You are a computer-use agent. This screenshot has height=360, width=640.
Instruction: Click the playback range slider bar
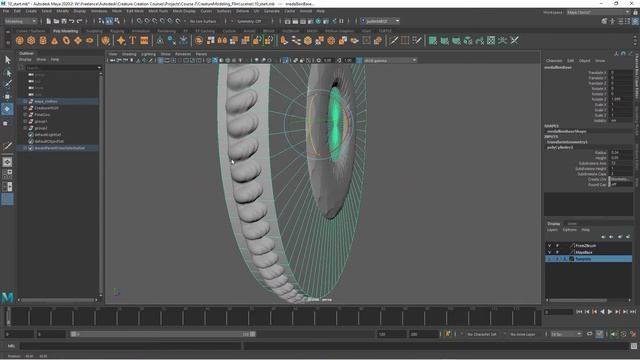(163, 334)
